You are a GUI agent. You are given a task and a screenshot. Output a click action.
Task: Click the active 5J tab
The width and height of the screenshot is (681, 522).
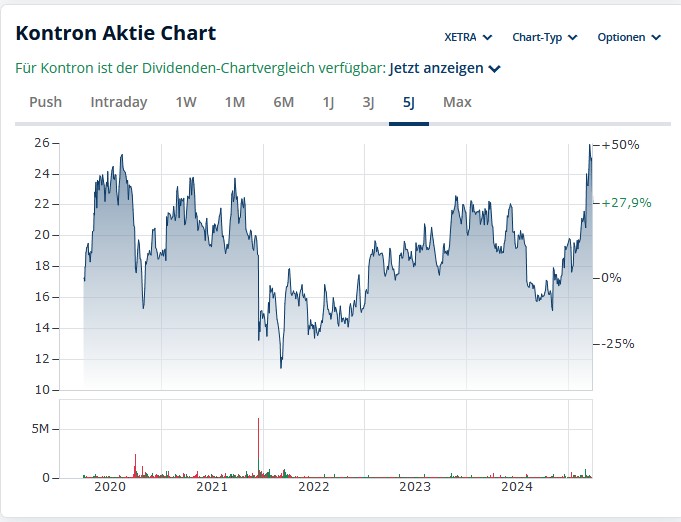point(408,102)
